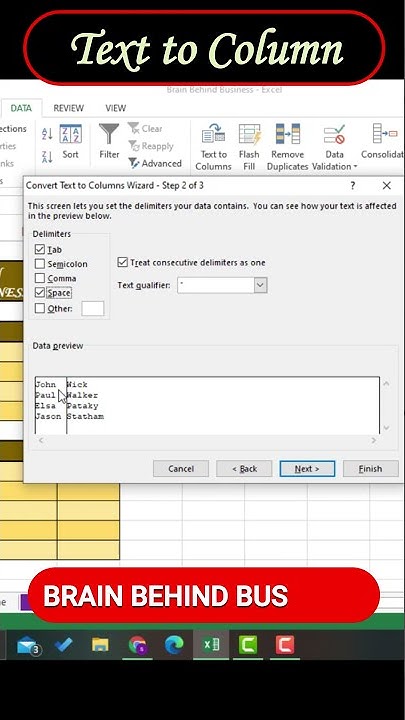Select 'Walker' in data preview

[83, 395]
